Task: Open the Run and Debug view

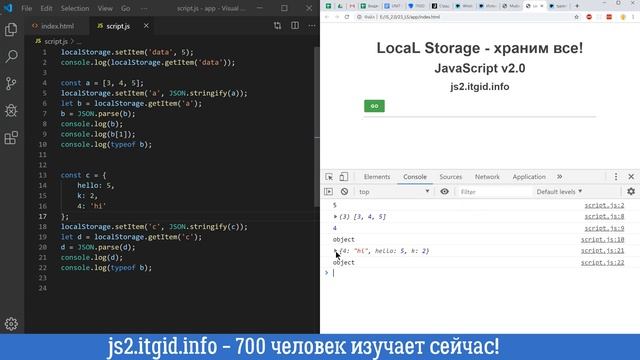Action: pyautogui.click(x=11, y=111)
